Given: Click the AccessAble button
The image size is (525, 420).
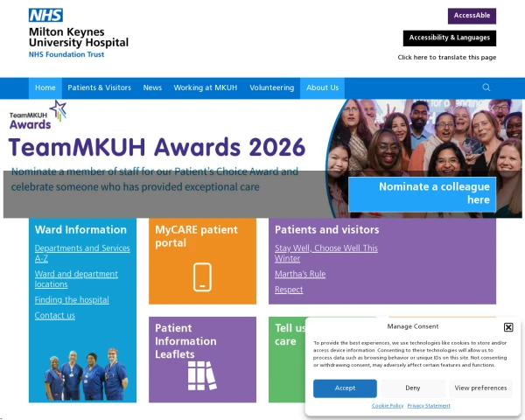Looking at the screenshot, I should click(472, 16).
